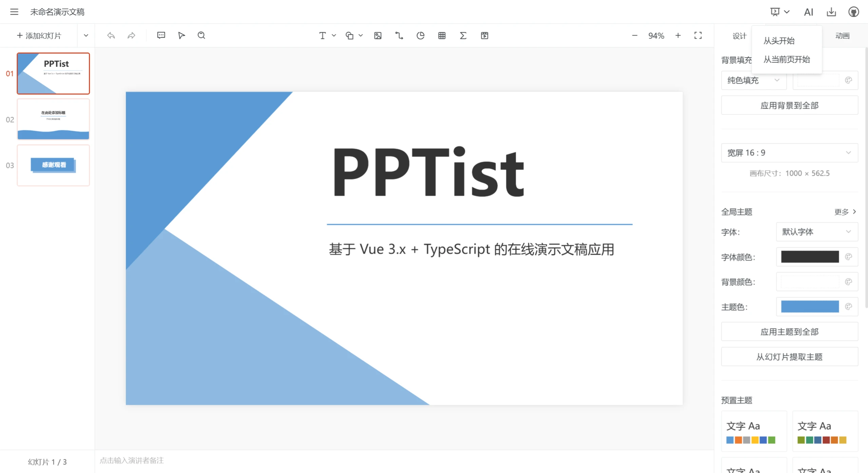The width and height of the screenshot is (868, 473).
Task: Open the 宽屏 16:9 ratio dropdown
Action: pos(789,153)
